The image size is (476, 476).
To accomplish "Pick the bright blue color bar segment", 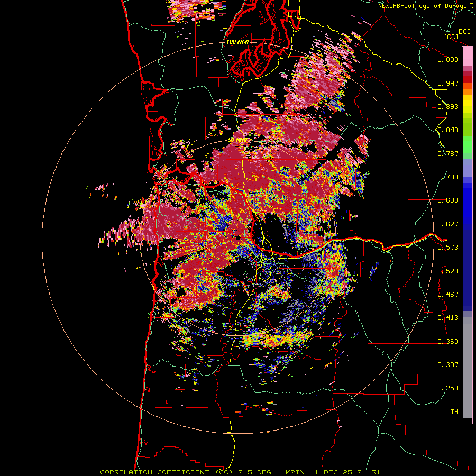I will tap(467, 204).
